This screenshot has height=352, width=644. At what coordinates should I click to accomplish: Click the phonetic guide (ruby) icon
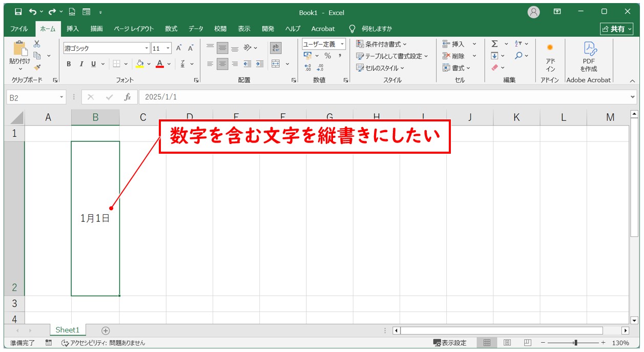pos(183,64)
